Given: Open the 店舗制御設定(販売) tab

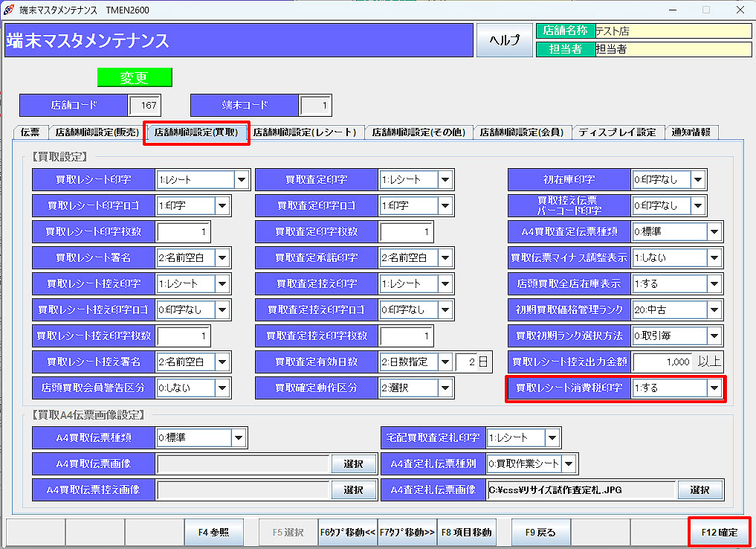Looking at the screenshot, I should point(97,132).
